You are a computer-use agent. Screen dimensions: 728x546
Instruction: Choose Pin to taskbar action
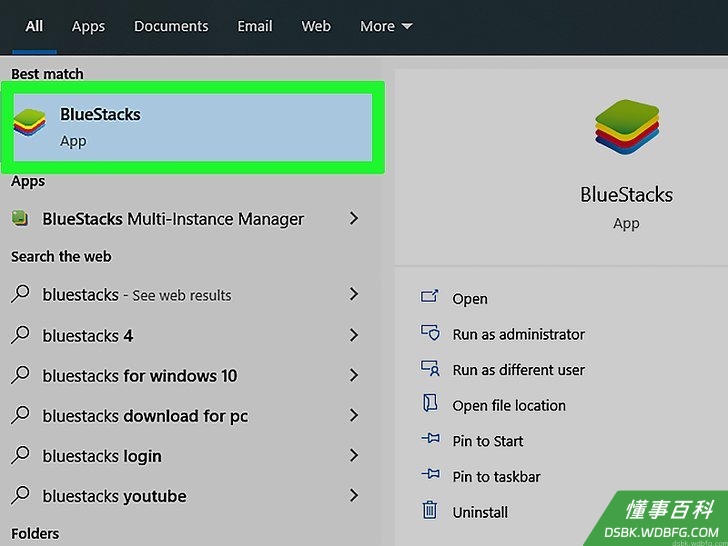(x=496, y=477)
